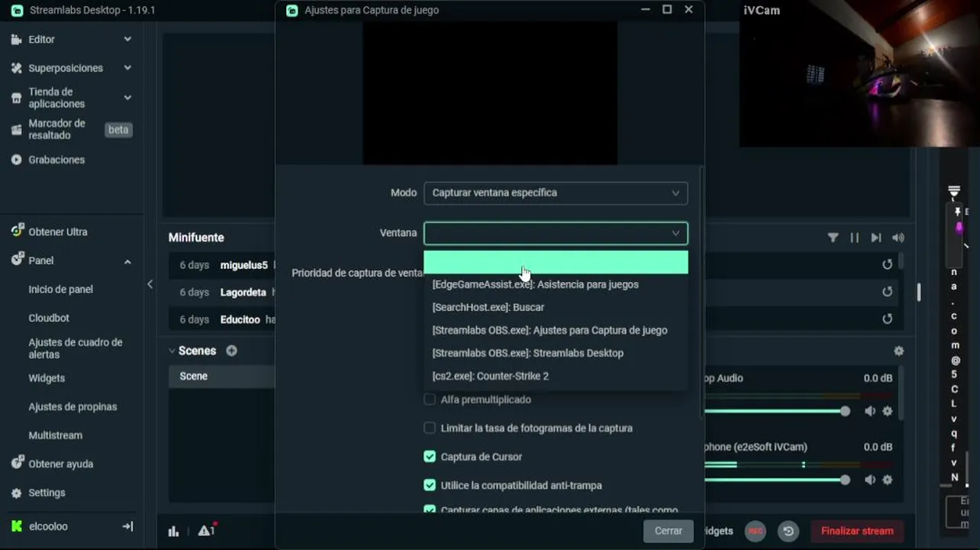Open Settings gear in the sidebar
Viewport: 980px width, 550px height.
pos(16,493)
